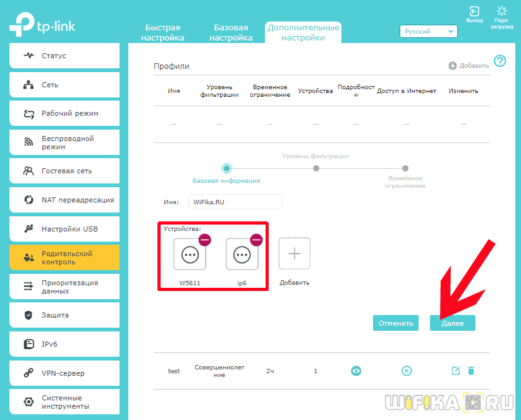Click the NAT переадресация circular arrows icon
The height and width of the screenshot is (420, 521).
tap(29, 200)
